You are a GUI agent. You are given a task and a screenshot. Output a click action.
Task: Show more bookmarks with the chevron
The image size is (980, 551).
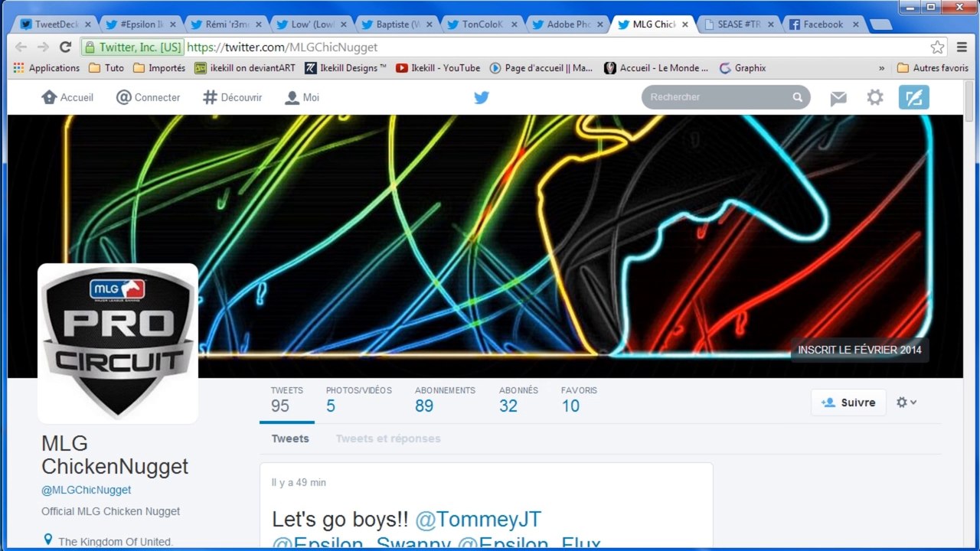tap(881, 68)
